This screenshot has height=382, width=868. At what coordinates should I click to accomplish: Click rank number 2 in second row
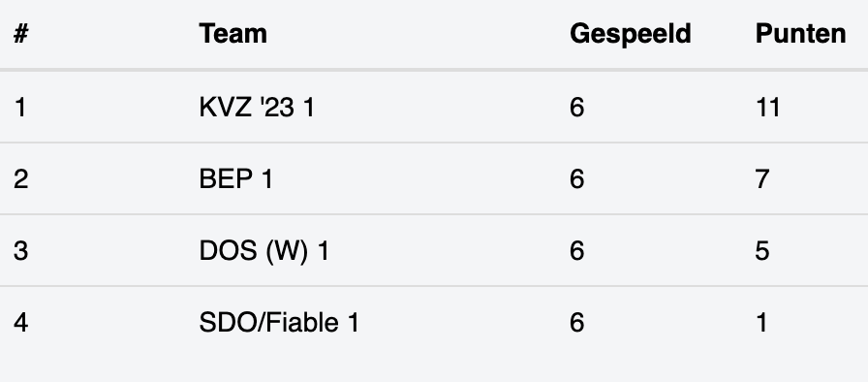point(21,178)
